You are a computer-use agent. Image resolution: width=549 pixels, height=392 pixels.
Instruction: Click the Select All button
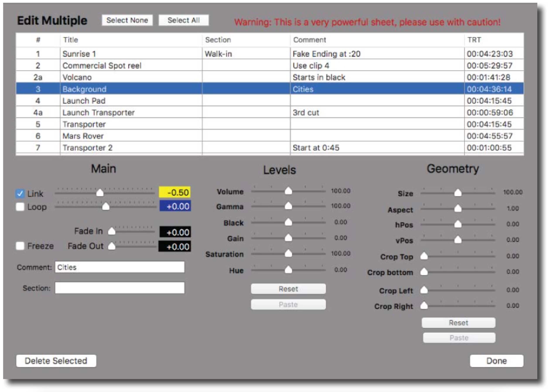click(184, 20)
